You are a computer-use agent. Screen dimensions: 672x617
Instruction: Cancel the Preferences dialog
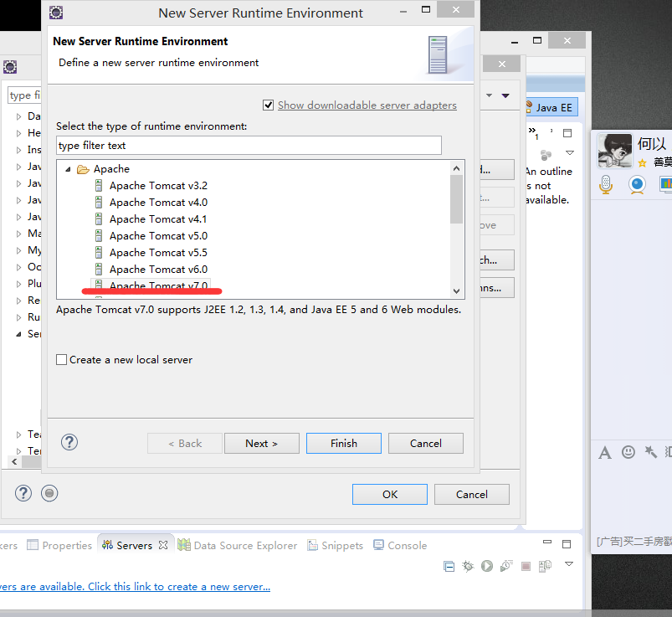[471, 495]
